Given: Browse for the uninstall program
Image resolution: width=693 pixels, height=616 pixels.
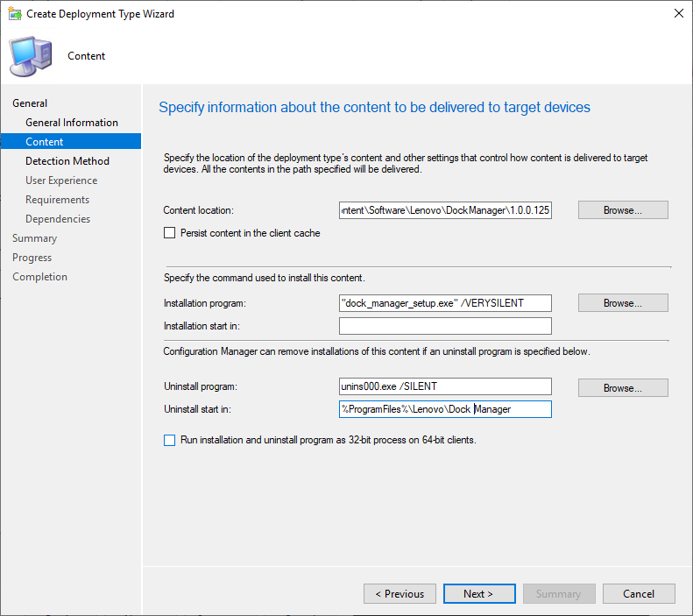Looking at the screenshot, I should (x=623, y=387).
